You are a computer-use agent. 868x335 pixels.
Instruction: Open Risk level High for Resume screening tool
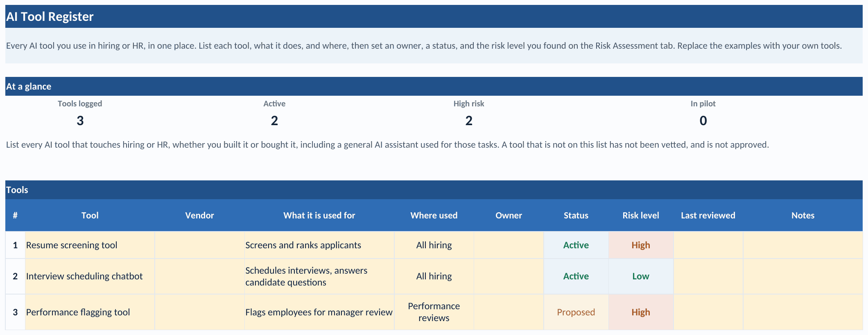click(641, 245)
